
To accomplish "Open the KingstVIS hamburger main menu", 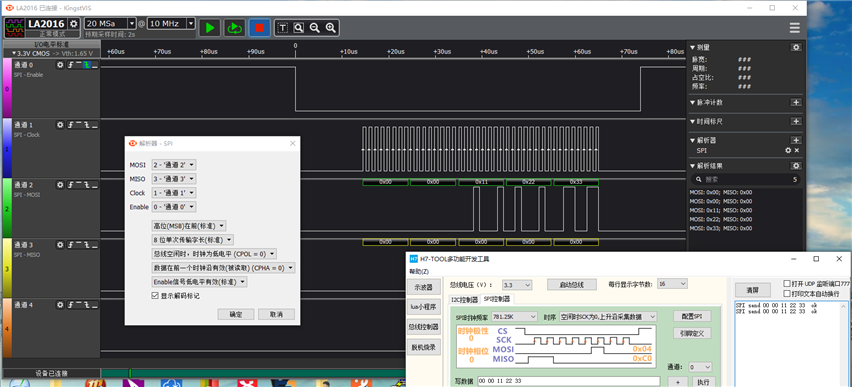I will pyautogui.click(x=794, y=28).
